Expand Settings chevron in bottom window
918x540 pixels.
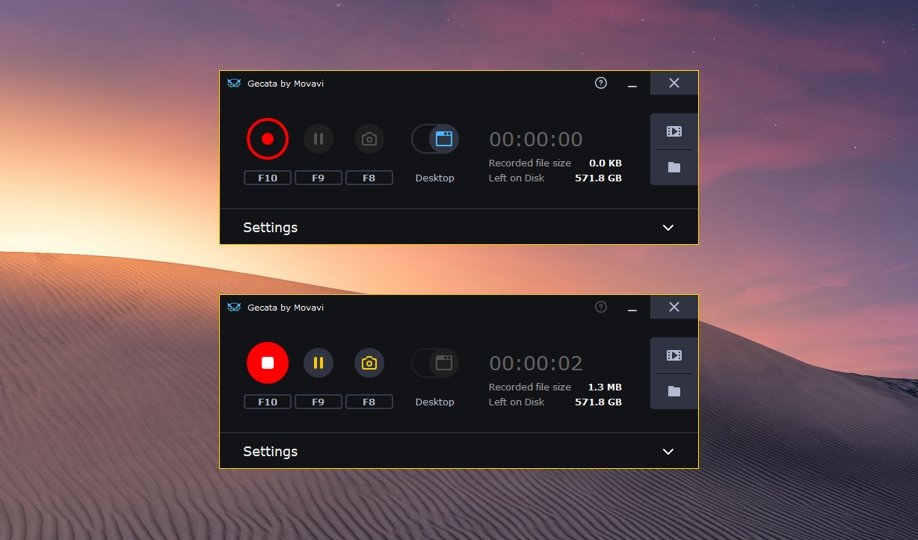click(x=668, y=452)
